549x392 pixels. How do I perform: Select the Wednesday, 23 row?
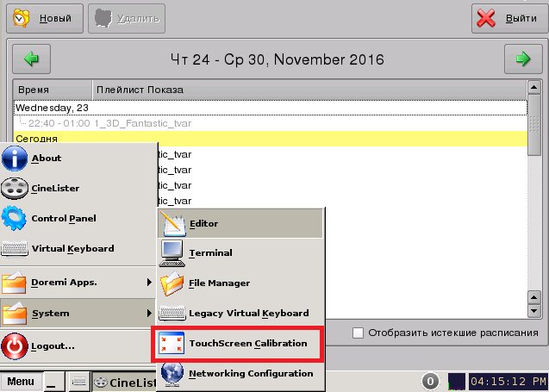coord(271,108)
